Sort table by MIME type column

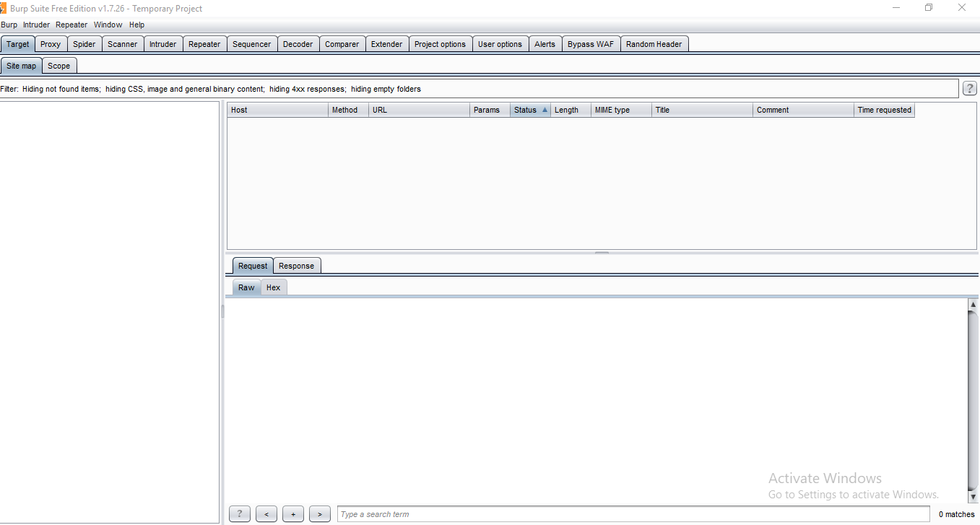(622, 110)
